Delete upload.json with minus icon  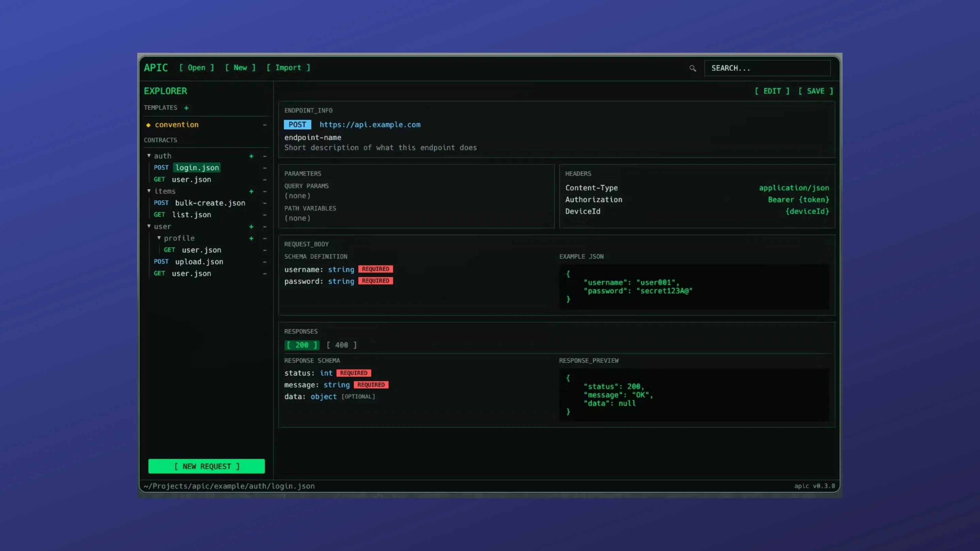(x=264, y=262)
